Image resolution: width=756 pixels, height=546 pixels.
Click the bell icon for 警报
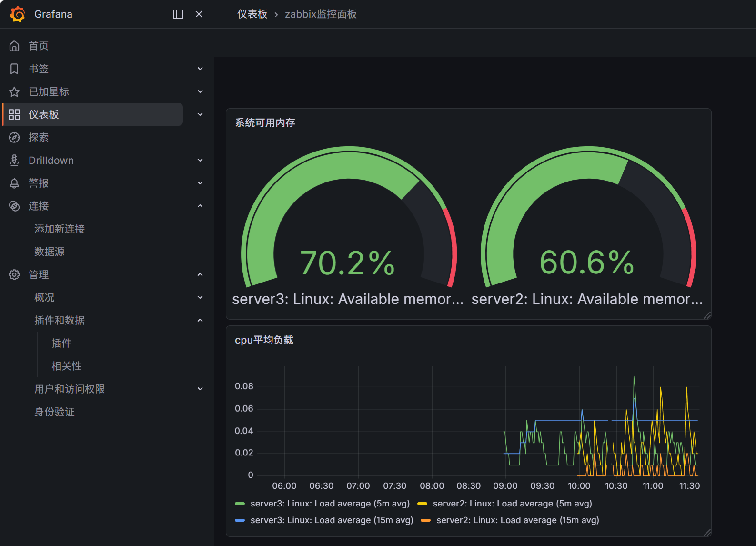(14, 183)
